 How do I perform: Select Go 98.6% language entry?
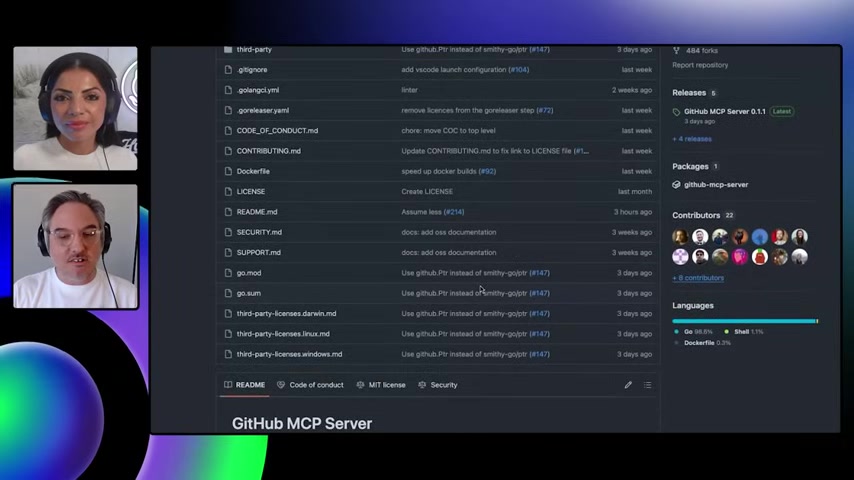click(x=693, y=332)
